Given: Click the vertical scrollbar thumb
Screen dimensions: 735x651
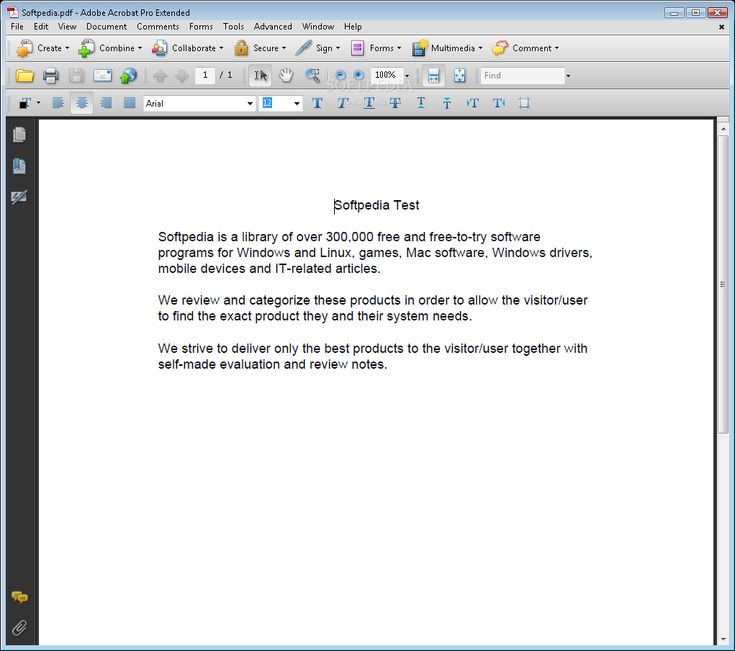Looking at the screenshot, I should (723, 284).
